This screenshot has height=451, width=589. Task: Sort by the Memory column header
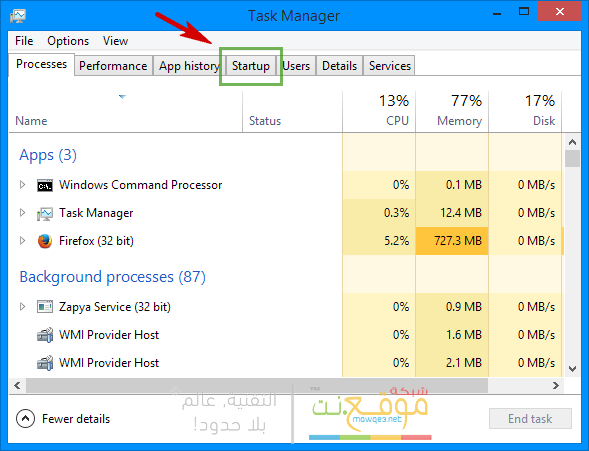[452, 112]
